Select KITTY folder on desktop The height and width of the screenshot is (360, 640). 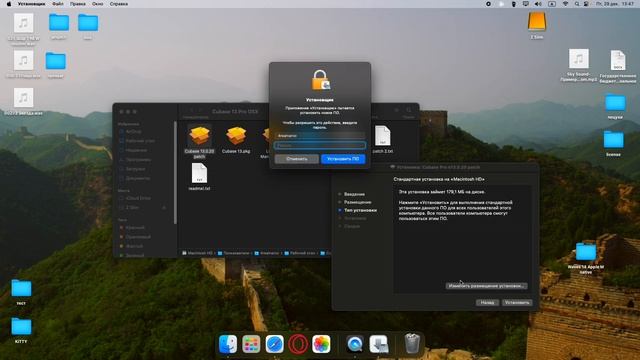tap(21, 330)
